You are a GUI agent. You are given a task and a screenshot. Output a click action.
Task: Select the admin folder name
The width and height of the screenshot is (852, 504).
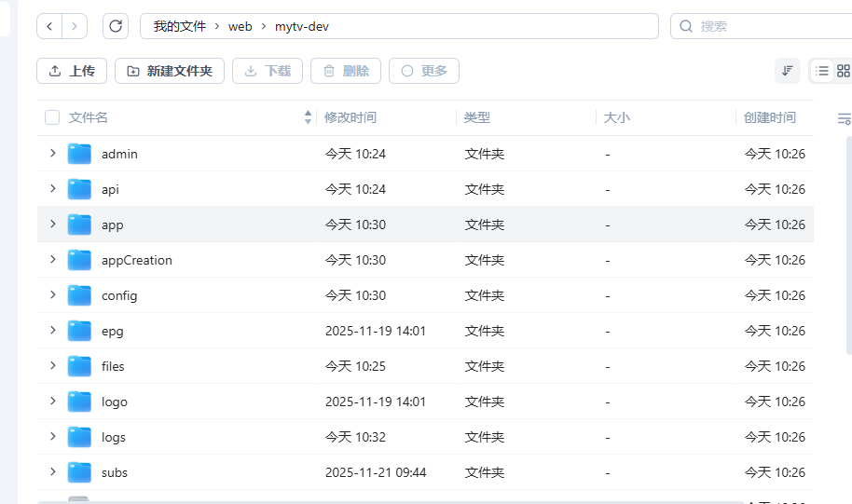coord(119,154)
